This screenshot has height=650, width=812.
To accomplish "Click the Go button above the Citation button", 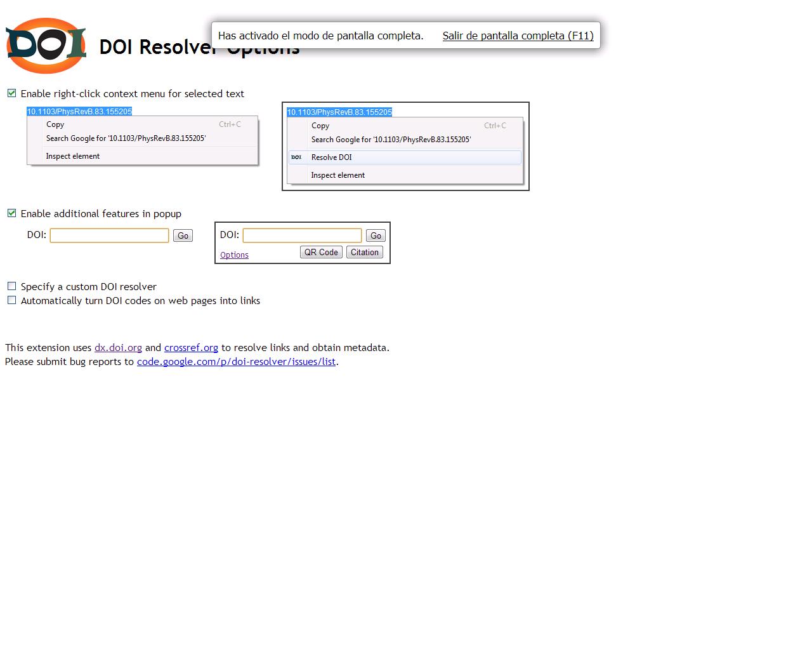I will (376, 235).
